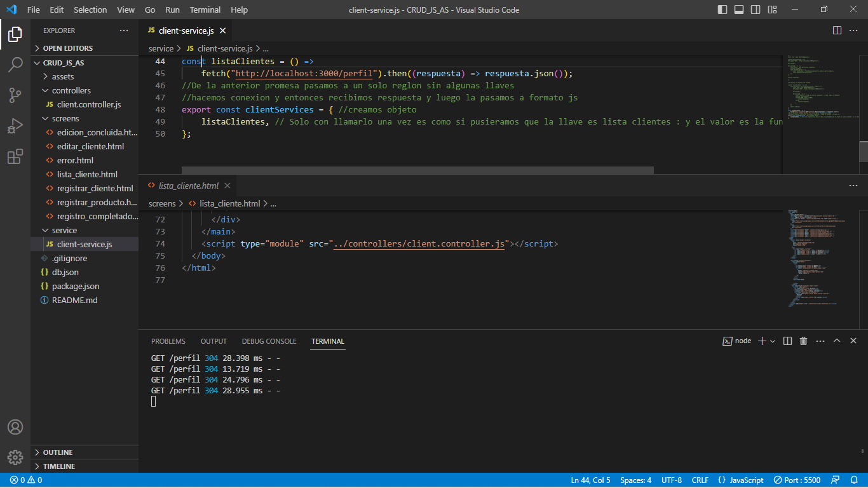Expand the Open Editors section
This screenshot has height=488, width=868.
click(x=85, y=48)
